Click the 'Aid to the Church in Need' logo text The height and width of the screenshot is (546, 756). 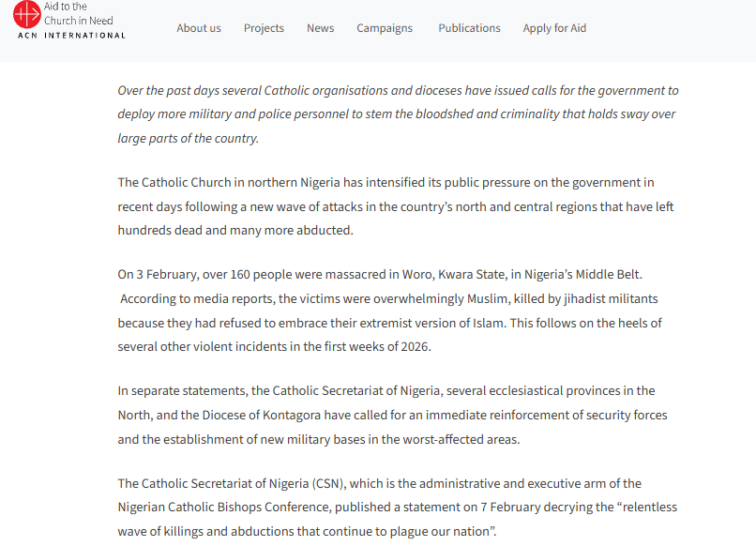pyautogui.click(x=79, y=13)
